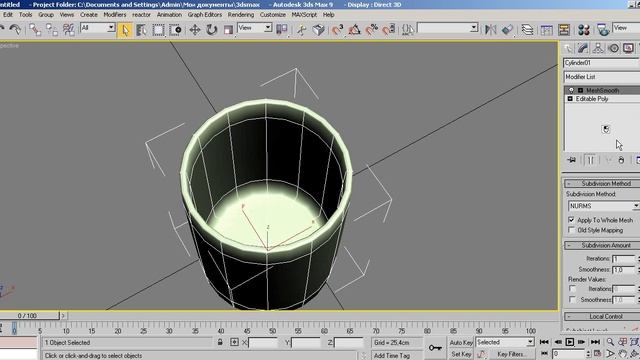
Task: Enable Old Style Mapping checkbox
Action: coord(571,230)
